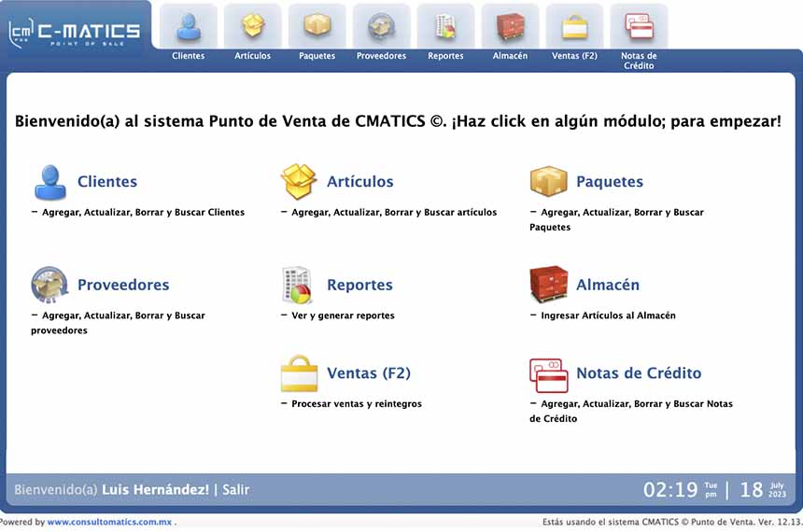Click the large yellow Artículos box icon
This screenshot has height=532, width=803.
point(299,181)
